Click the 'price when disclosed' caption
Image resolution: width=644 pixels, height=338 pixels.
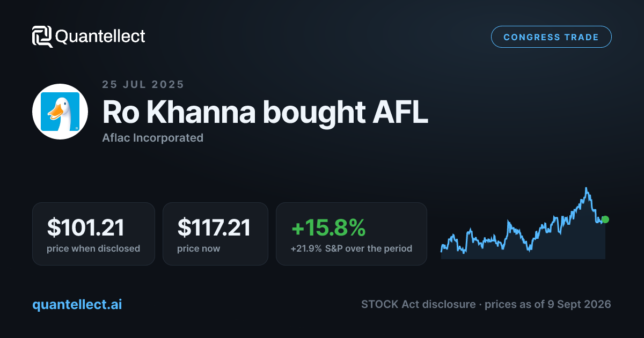[93, 248]
